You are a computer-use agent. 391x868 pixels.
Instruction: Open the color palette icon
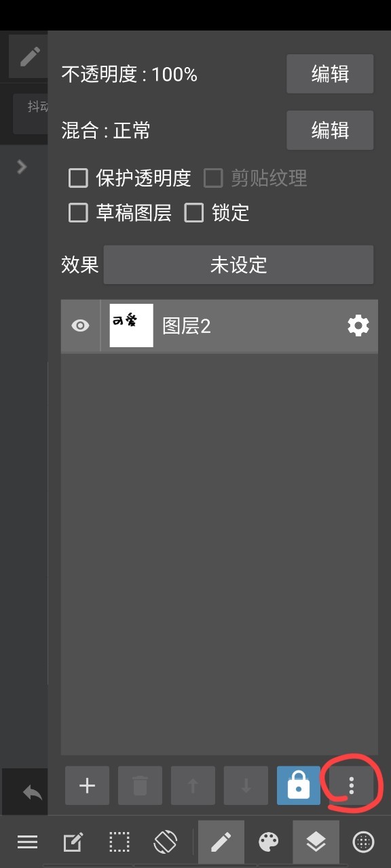point(268,842)
